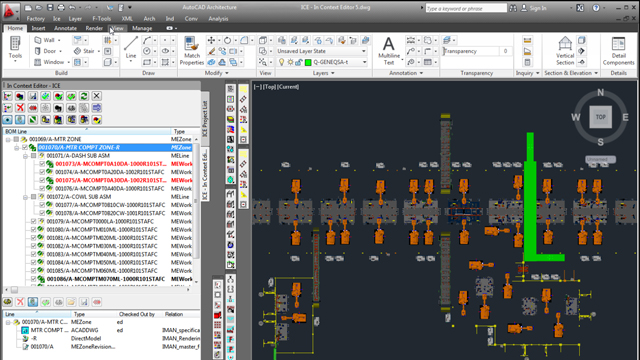Click the help question mark icon
The width and height of the screenshot is (640, 360).
click(x=596, y=8)
